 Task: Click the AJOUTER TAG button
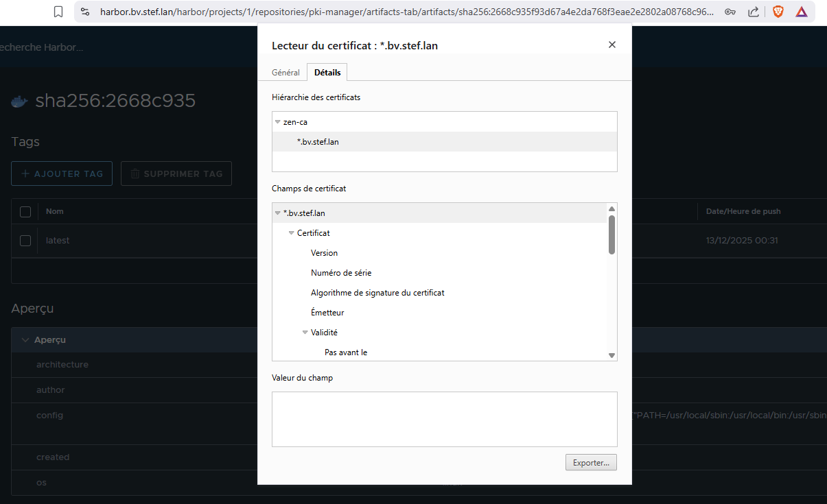point(62,174)
